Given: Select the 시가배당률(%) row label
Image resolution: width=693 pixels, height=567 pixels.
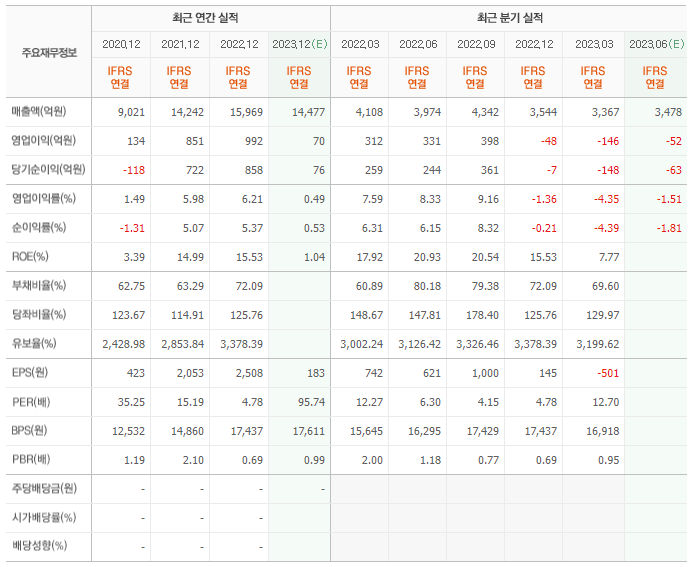Looking at the screenshot, I should pyautogui.click(x=44, y=517).
